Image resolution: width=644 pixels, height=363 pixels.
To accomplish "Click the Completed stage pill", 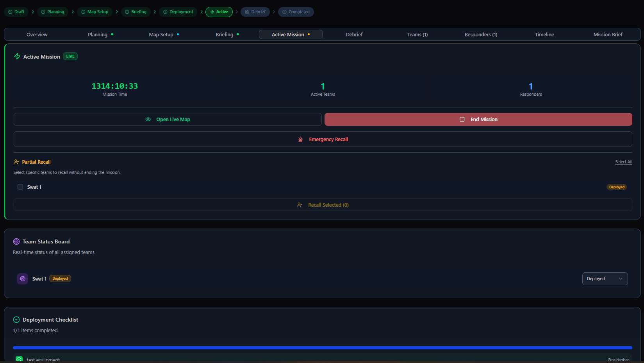I will [x=296, y=12].
